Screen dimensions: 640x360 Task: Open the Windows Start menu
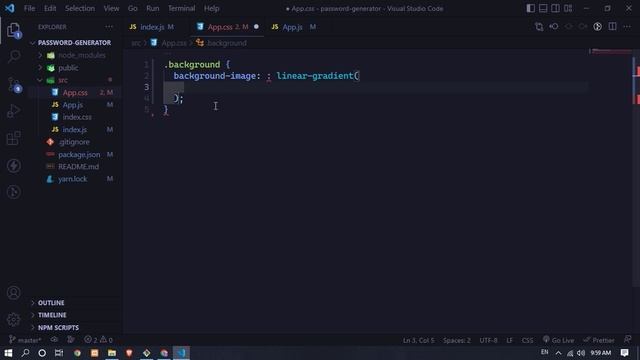coord(8,353)
